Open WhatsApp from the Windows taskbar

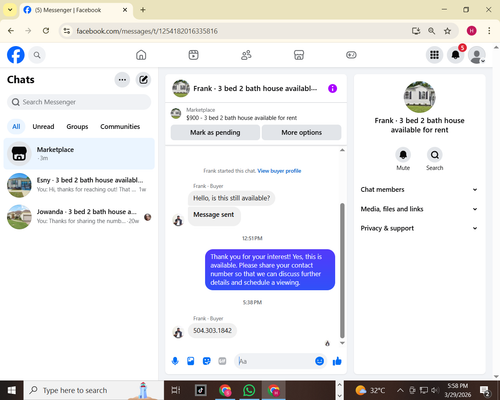(x=249, y=390)
